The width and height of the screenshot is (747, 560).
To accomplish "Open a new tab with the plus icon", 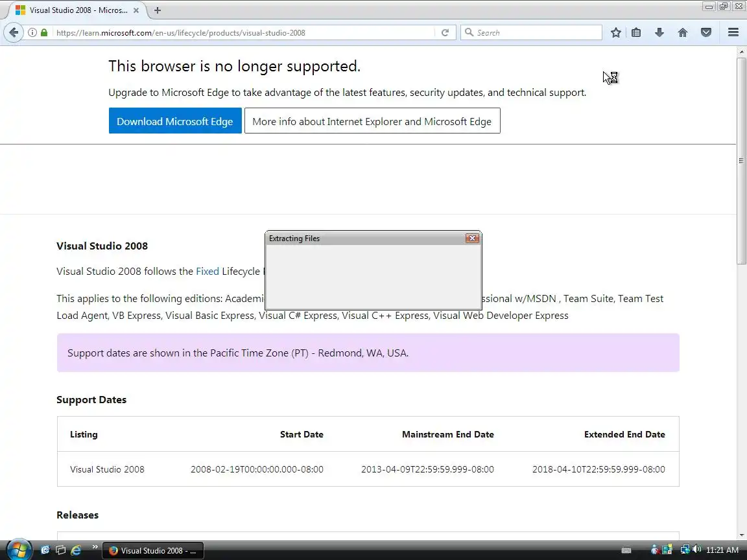I will pos(157,10).
